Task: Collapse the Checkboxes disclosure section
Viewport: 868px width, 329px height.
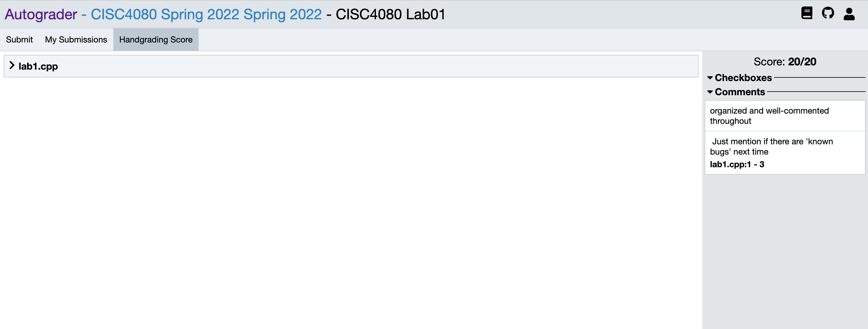Action: (711, 78)
